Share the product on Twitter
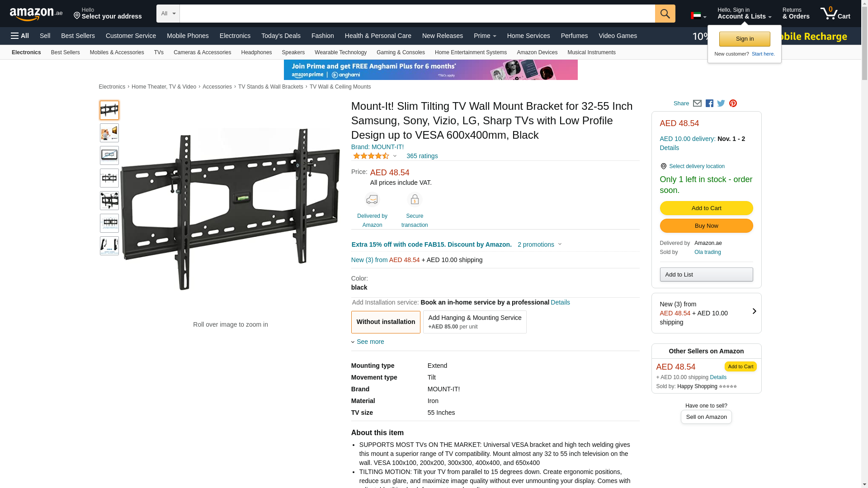Image resolution: width=868 pixels, height=488 pixels. click(x=721, y=103)
